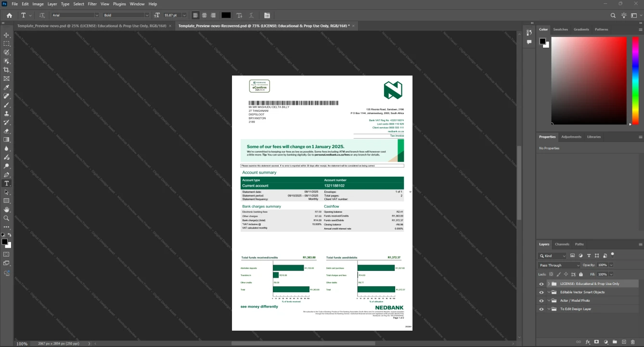Click the black text color swatch
Screen dimensions: 644x347
click(x=226, y=15)
